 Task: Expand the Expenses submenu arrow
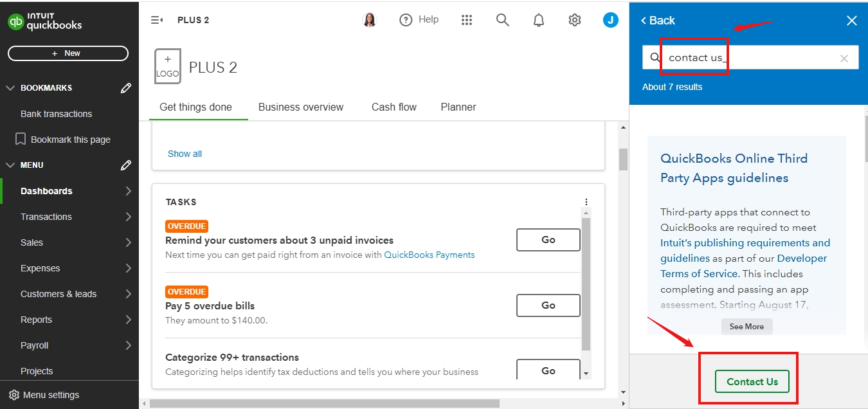[x=129, y=268]
